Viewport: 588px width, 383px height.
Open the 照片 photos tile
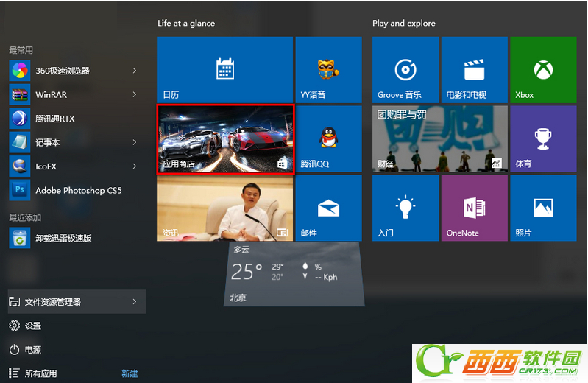click(x=543, y=208)
